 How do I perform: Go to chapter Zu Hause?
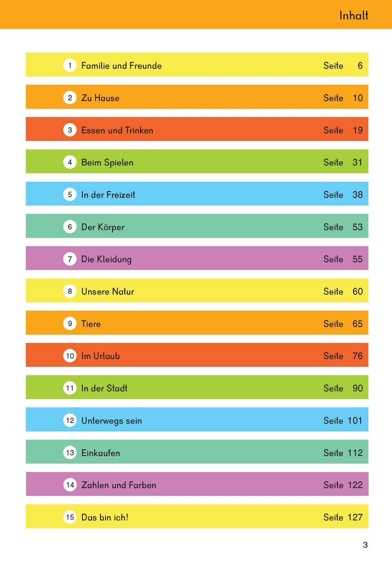point(100,98)
